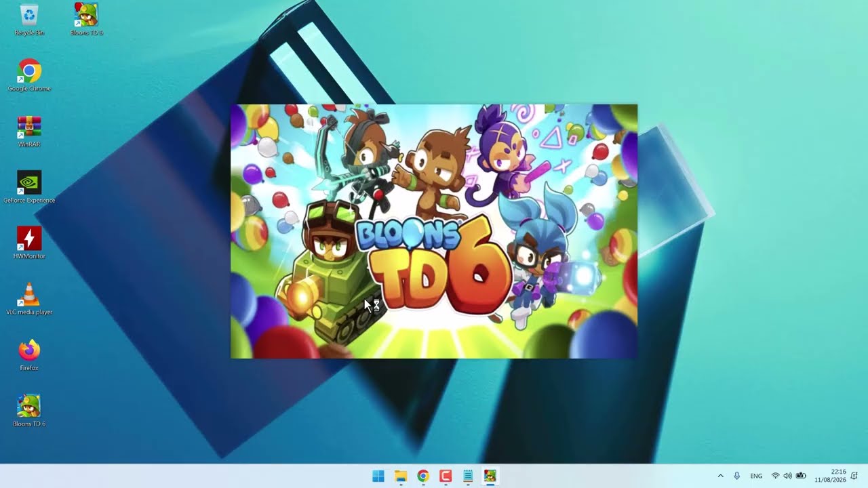Show hidden system tray icons
The image size is (868, 488).
point(720,476)
